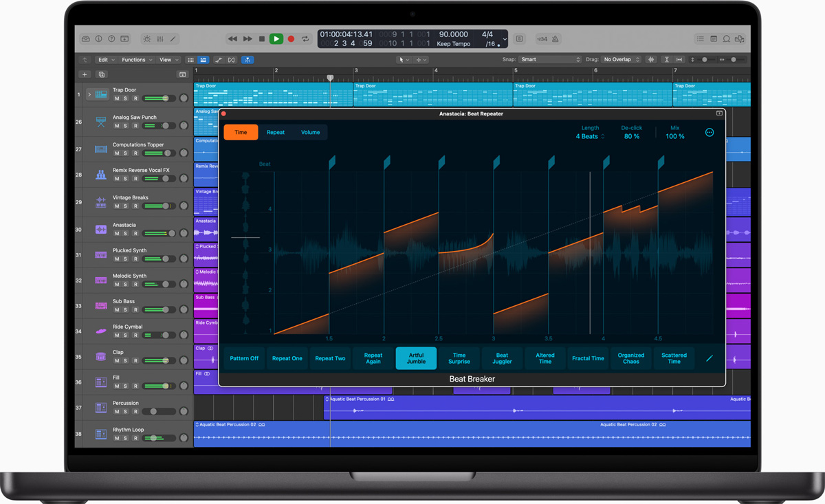Click De-click 80 % value

point(631,137)
